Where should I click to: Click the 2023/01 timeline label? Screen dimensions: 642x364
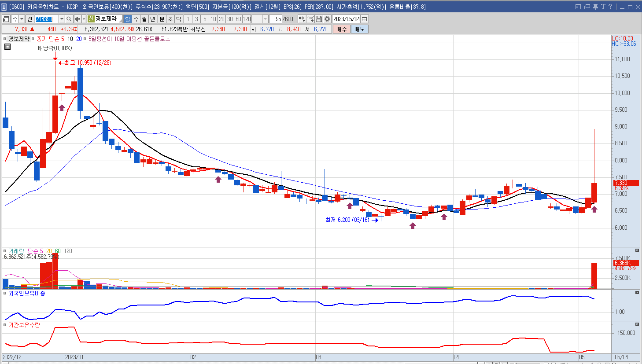(x=74, y=357)
